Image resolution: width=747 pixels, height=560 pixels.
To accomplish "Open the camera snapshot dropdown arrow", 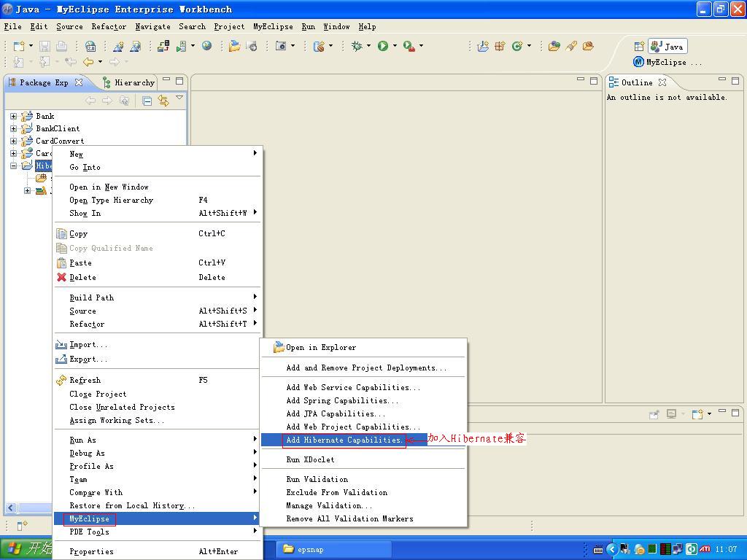I will point(293,46).
